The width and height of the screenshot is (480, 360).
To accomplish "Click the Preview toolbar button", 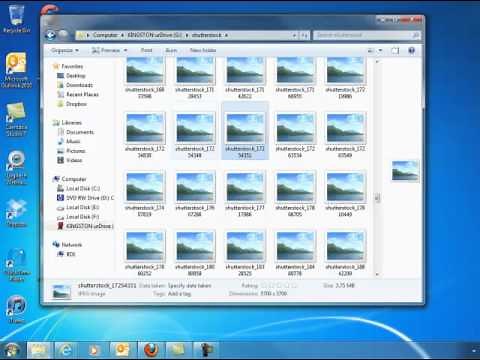I will [106, 50].
